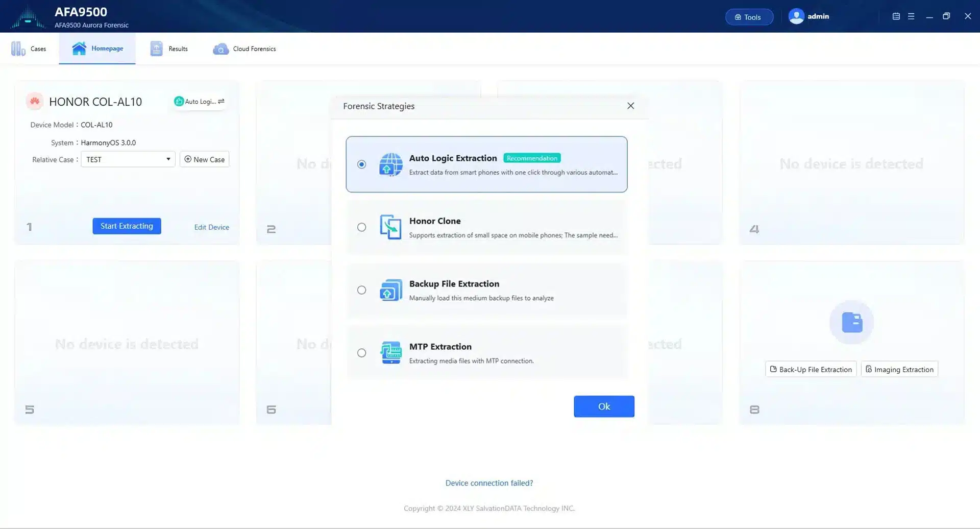The height and width of the screenshot is (529, 980).
Task: Select the Honor Clone radio button
Action: tap(361, 227)
